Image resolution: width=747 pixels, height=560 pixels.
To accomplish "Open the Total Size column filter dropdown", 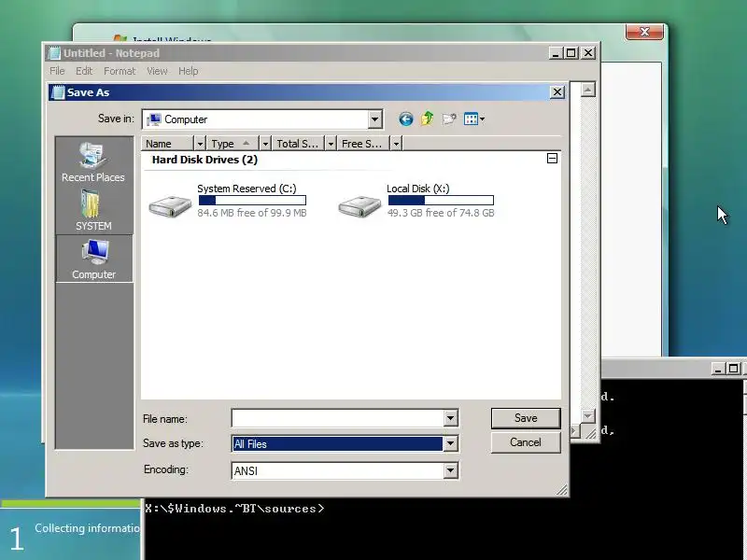I will (331, 144).
